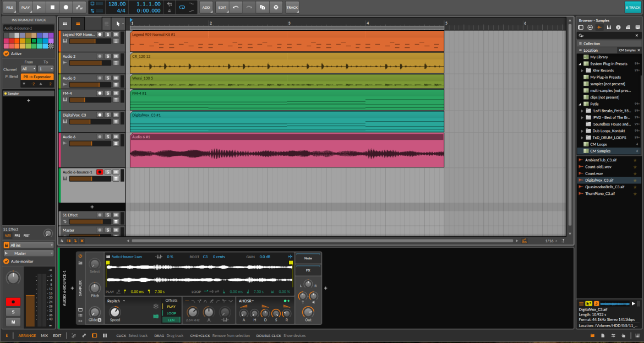Click the Audio 6-bounce-1.wav file name in sampler
This screenshot has width=644, height=343.
127,257
